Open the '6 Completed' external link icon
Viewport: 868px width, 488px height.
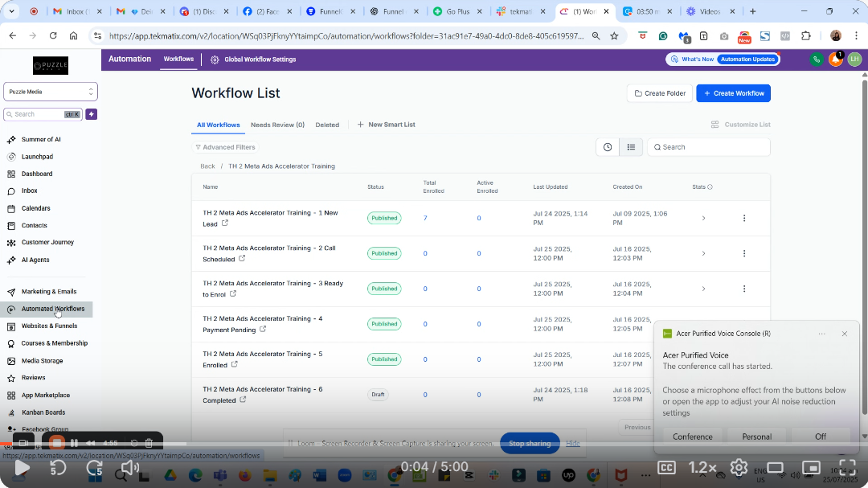point(243,400)
